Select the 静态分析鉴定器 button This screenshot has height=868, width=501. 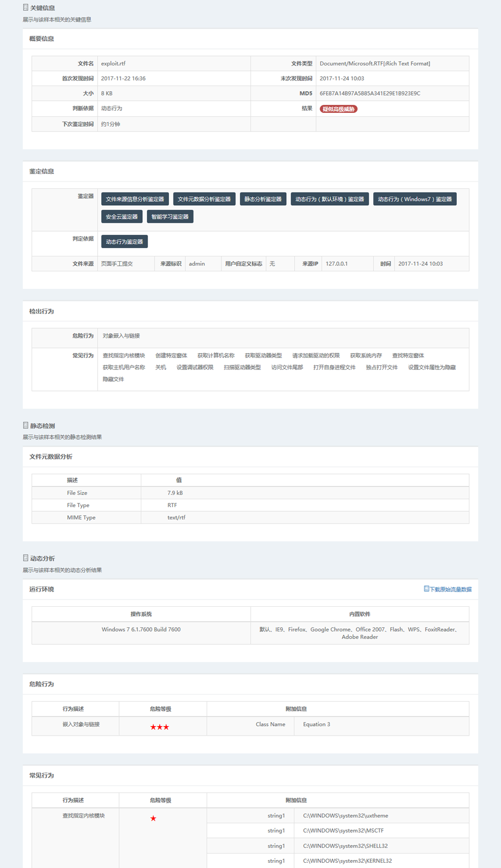tap(263, 199)
